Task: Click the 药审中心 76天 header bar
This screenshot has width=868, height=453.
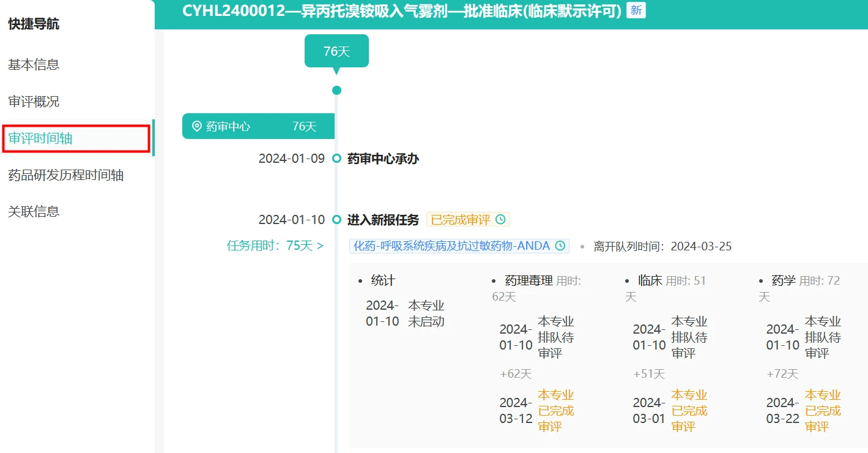Action: 258,126
